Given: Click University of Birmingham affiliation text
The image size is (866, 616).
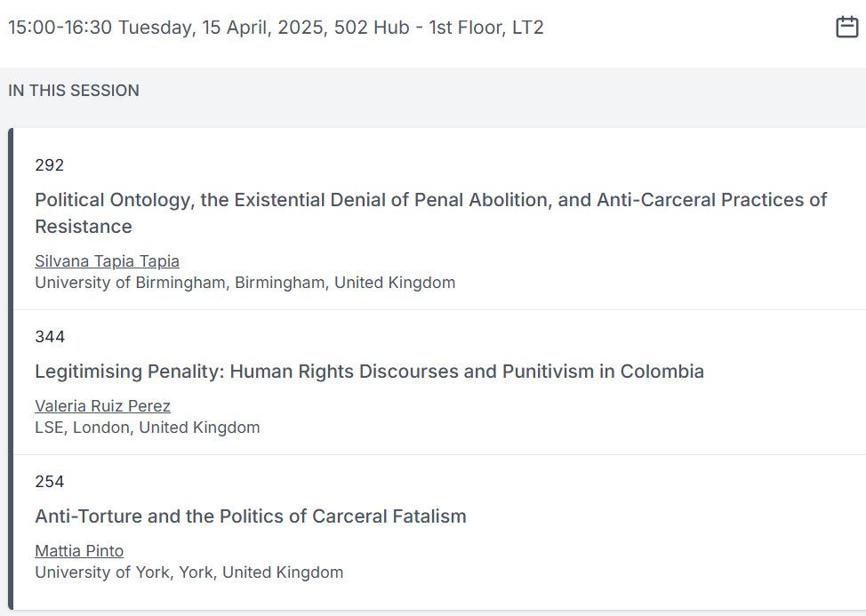Looking at the screenshot, I should (x=245, y=283).
